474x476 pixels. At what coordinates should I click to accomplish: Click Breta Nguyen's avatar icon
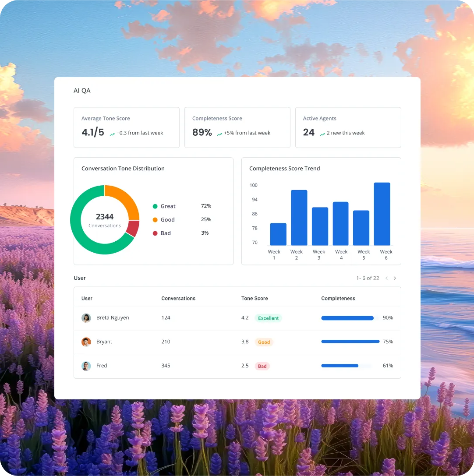point(86,318)
